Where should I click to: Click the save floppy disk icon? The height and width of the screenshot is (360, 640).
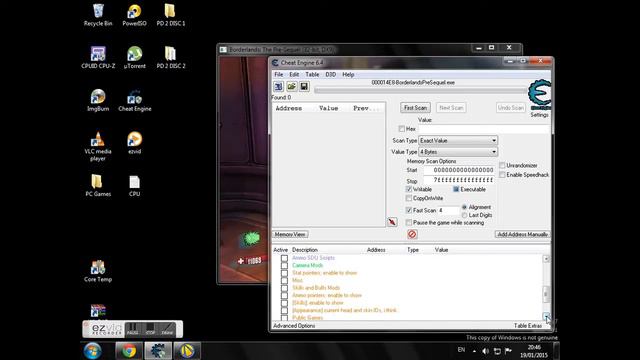304,87
